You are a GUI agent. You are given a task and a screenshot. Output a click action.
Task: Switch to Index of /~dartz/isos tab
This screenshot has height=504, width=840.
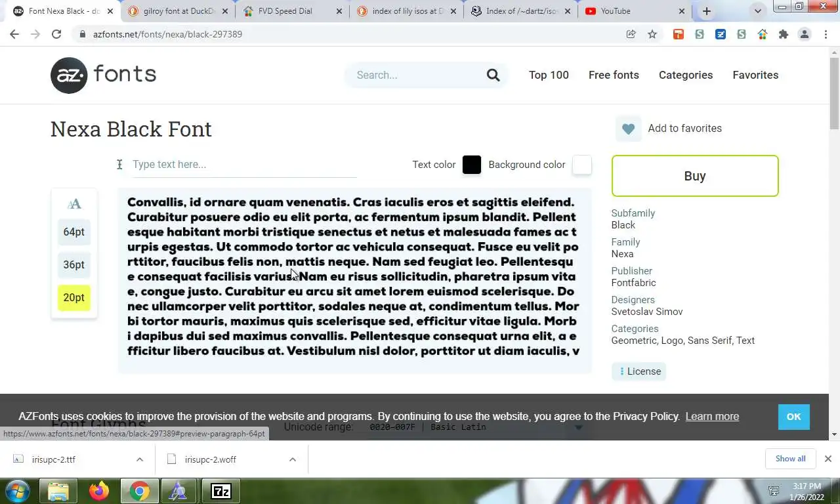click(x=520, y=11)
